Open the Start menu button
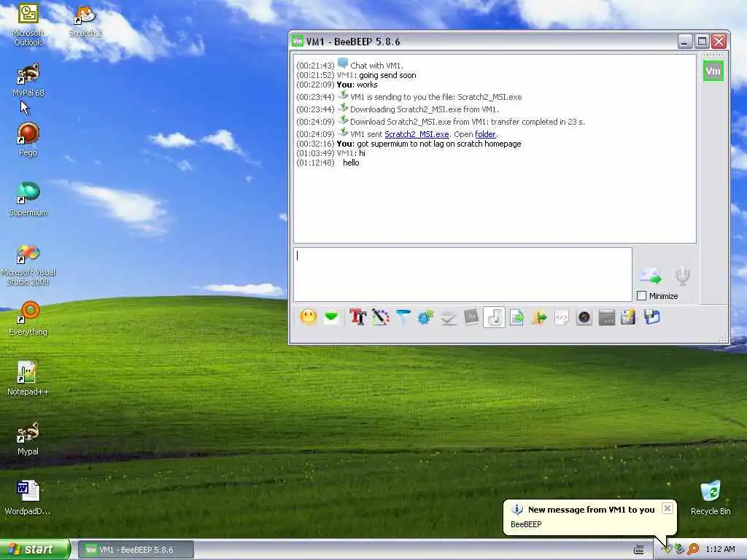 click(x=35, y=550)
